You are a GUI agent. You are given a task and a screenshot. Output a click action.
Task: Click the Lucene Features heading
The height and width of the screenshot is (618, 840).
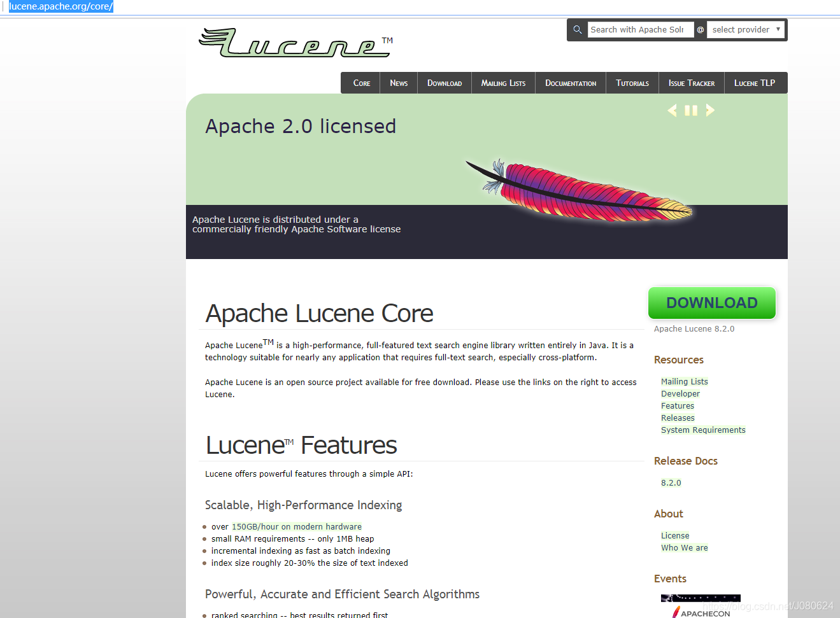coord(301,445)
